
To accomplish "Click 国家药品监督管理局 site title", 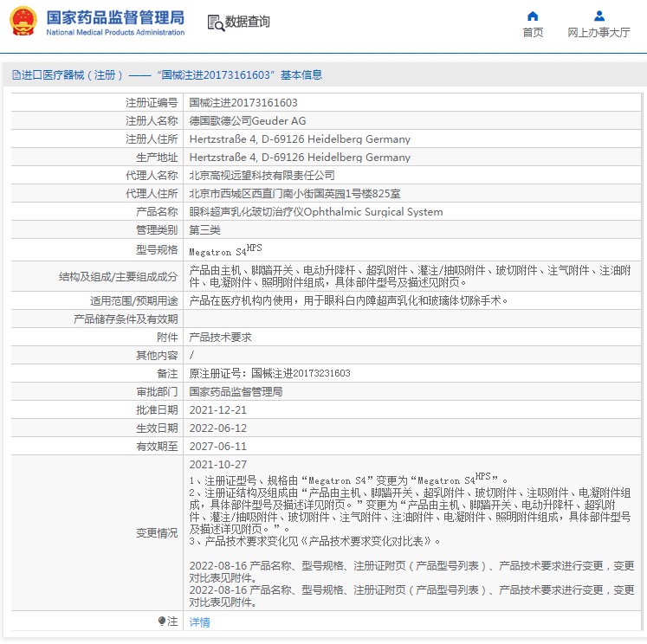I will (115, 17).
